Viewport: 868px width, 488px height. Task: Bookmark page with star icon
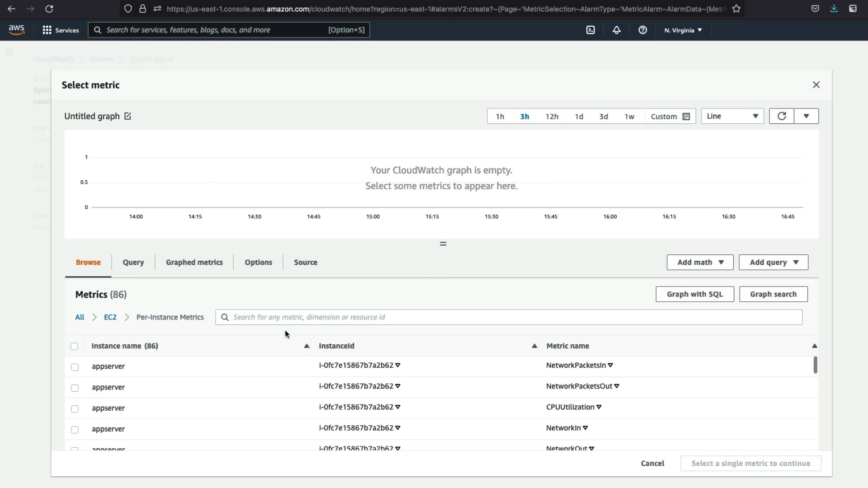[x=736, y=9]
